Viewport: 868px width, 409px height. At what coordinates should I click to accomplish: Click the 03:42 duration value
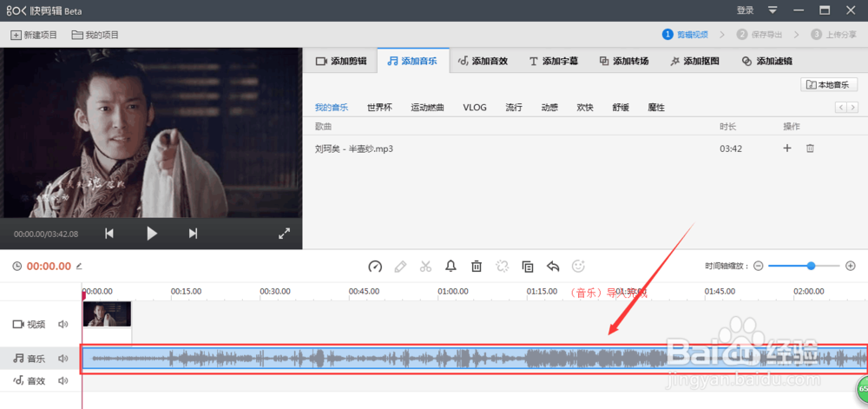pyautogui.click(x=731, y=148)
